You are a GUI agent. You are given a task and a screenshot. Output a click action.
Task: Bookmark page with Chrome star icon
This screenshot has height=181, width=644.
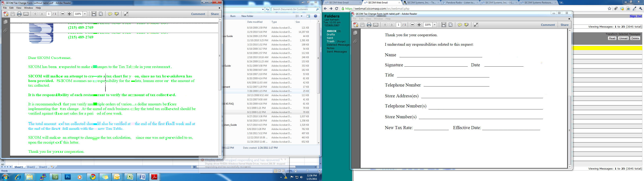click(609, 8)
